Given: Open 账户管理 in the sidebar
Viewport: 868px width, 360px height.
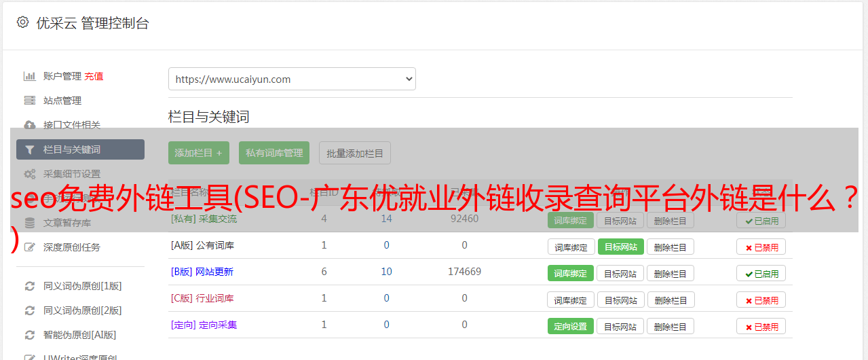Looking at the screenshot, I should point(62,76).
